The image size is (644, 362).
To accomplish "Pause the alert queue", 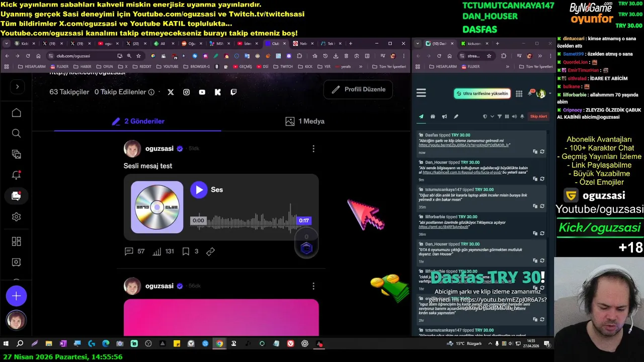I will pyautogui.click(x=507, y=117).
